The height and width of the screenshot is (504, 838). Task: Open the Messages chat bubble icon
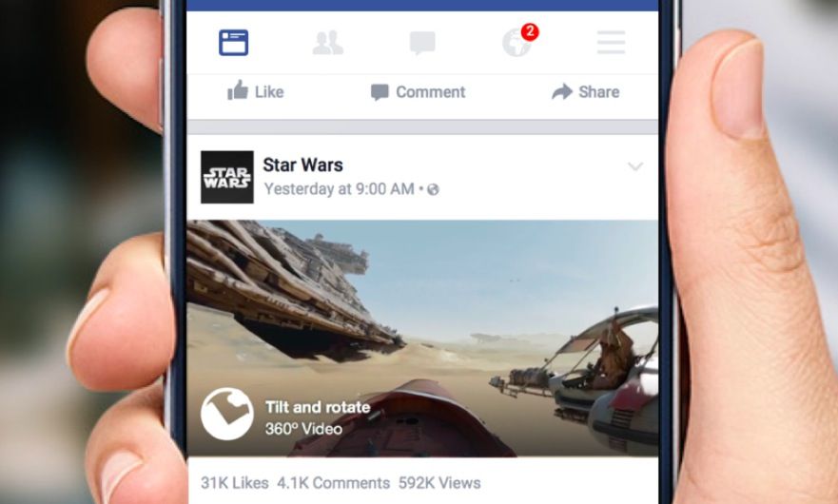click(x=422, y=44)
